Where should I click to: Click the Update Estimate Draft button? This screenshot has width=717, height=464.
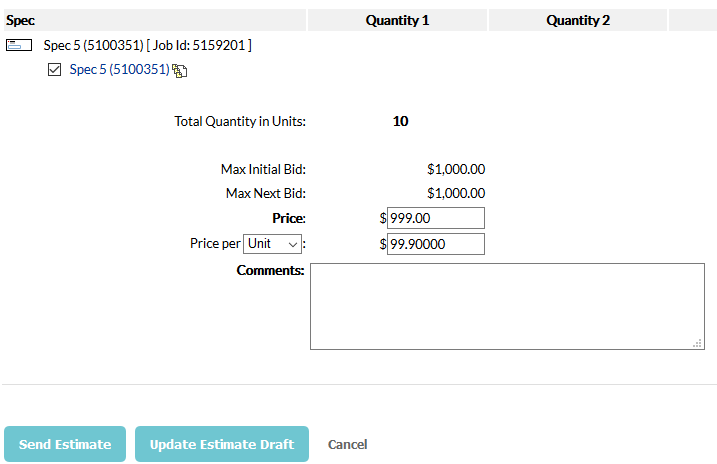click(222, 444)
